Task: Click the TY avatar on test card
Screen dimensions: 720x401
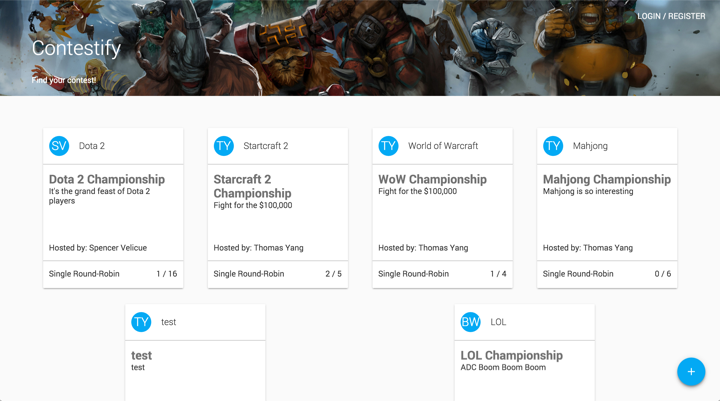Action: coord(141,322)
